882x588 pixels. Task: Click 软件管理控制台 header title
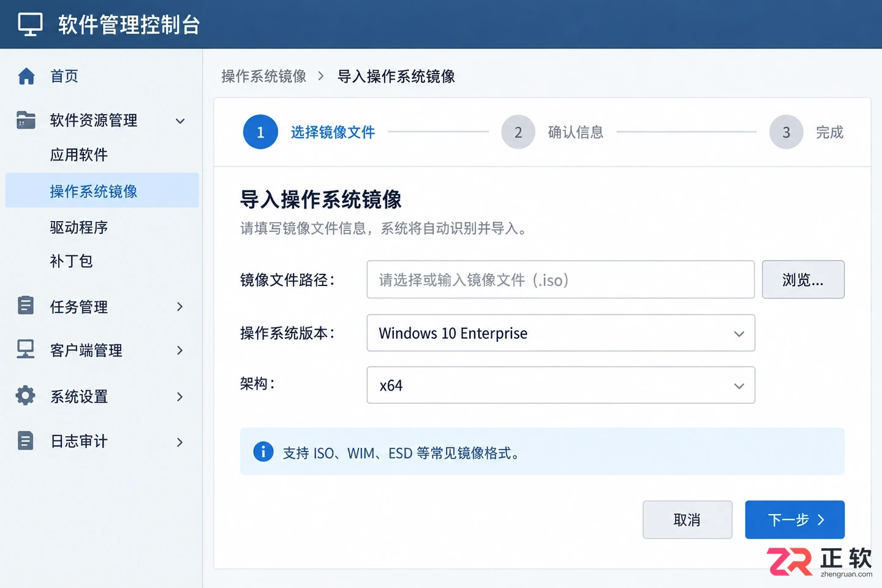point(129,24)
